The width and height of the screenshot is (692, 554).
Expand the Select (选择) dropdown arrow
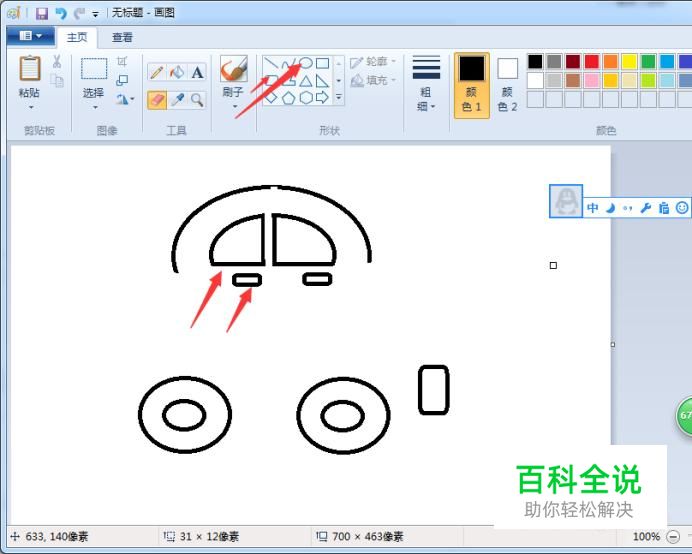pyautogui.click(x=95, y=107)
